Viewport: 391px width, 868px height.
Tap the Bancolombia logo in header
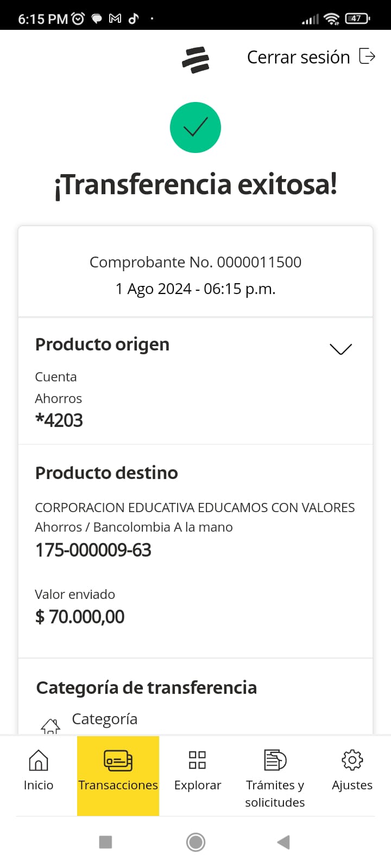click(x=195, y=60)
